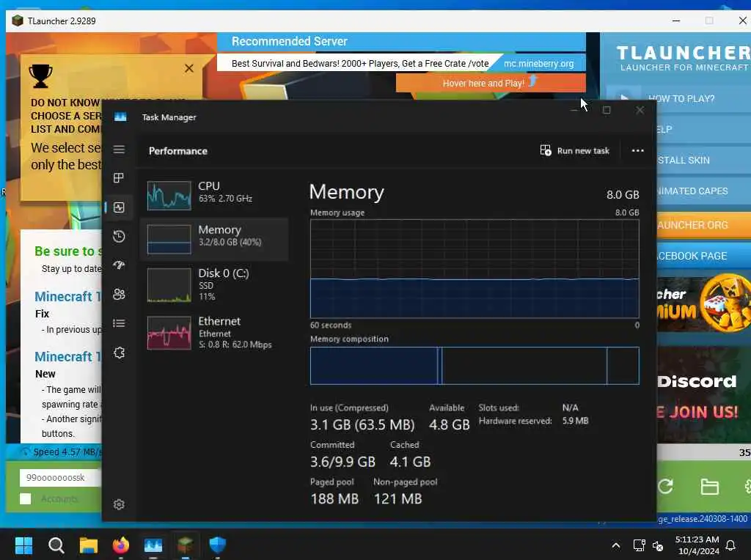Click trophy icon in TLauncher notice
751x560 pixels.
41,76
